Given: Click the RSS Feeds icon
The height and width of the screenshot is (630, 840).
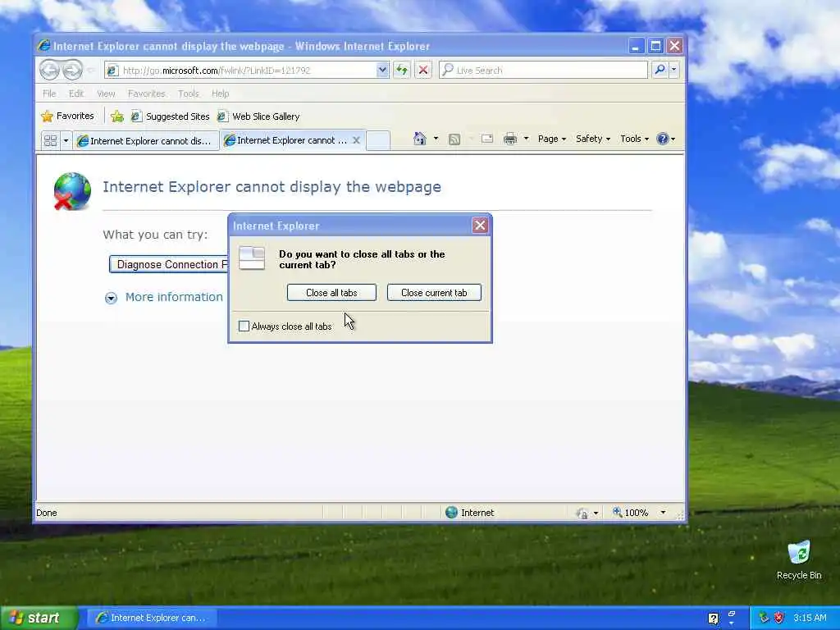Looking at the screenshot, I should point(454,139).
